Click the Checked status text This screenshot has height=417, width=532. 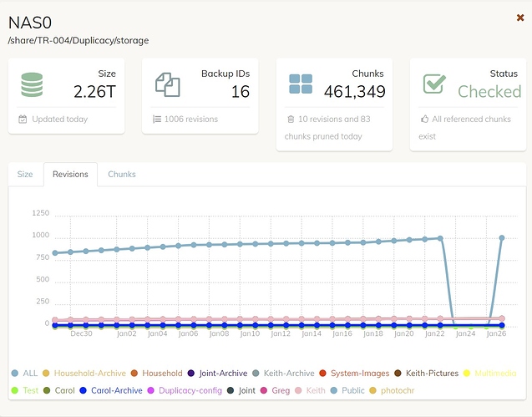[489, 91]
